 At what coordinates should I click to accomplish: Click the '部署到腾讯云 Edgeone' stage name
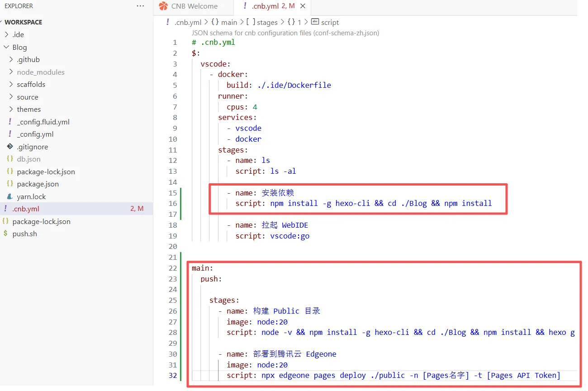tap(295, 354)
